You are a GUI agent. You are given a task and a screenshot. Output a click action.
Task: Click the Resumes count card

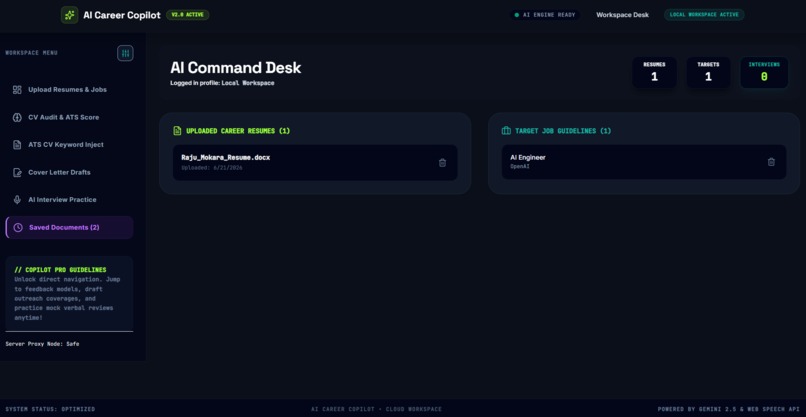coord(654,72)
